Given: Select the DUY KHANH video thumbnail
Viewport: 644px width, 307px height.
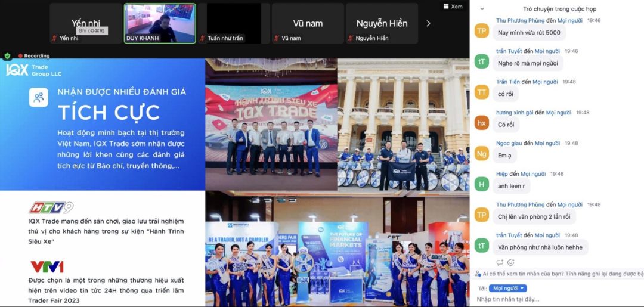Looking at the screenshot, I should point(160,23).
